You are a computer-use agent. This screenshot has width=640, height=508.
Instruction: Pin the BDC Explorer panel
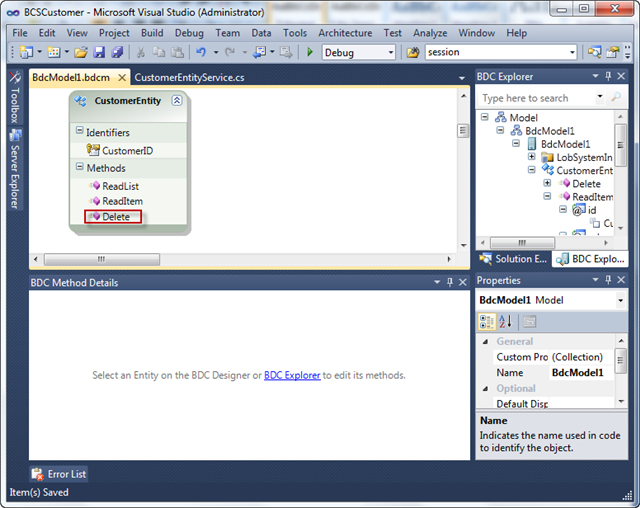click(x=608, y=76)
